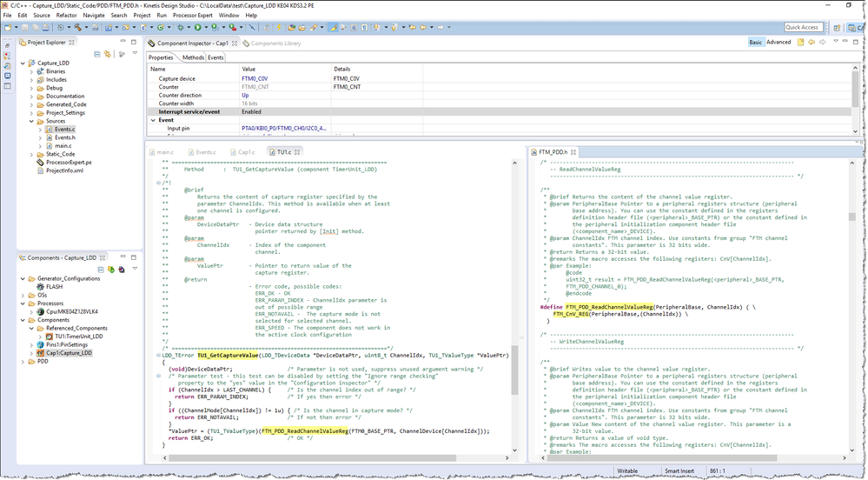Collapse the Referenced_Components node
868x480 pixels.
click(x=31, y=328)
